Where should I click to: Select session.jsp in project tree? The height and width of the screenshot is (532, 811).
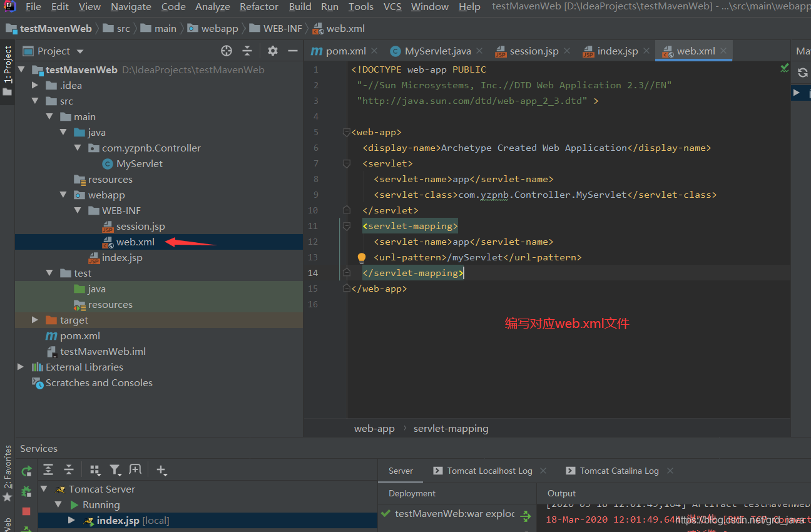pyautogui.click(x=140, y=226)
